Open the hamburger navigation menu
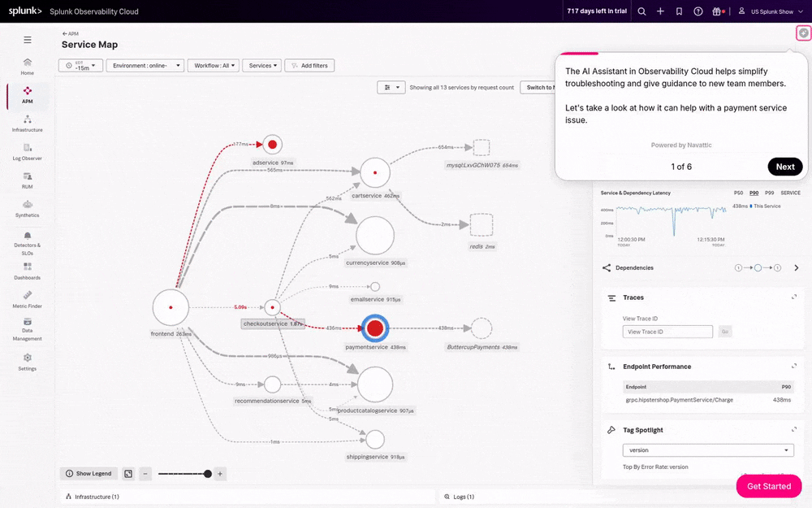Viewport: 812px width, 508px height. (x=28, y=39)
